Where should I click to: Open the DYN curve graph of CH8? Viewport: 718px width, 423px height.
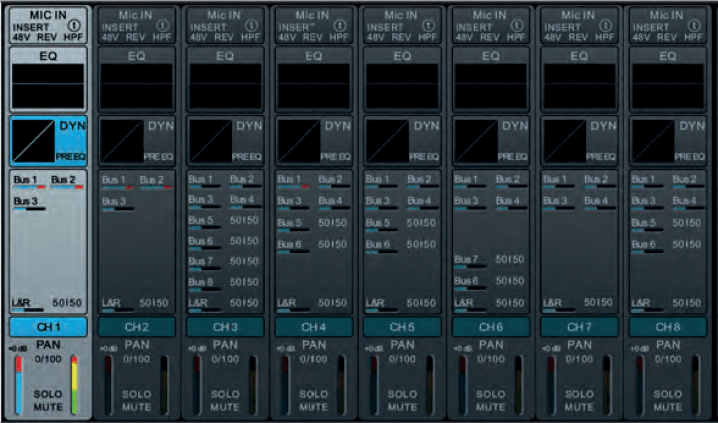click(653, 141)
